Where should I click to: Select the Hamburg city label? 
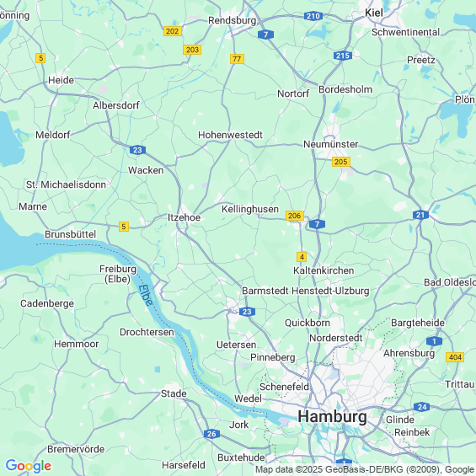pyautogui.click(x=332, y=416)
